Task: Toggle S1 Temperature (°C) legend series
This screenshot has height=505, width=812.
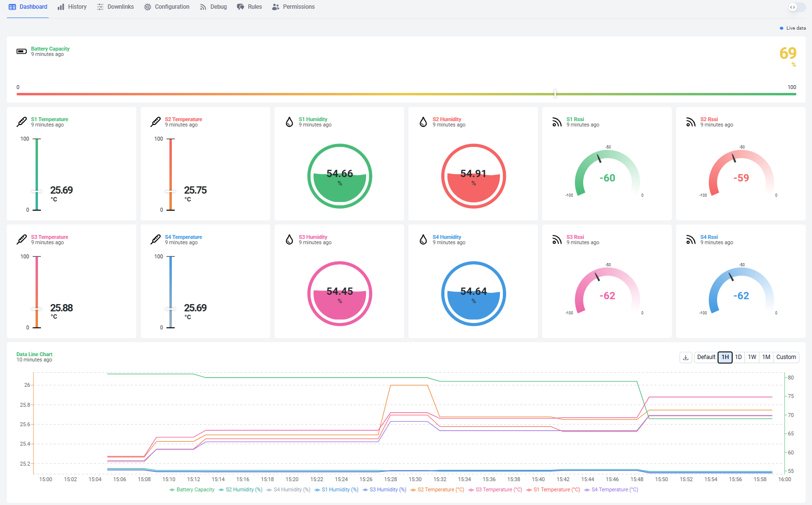Action: (553, 489)
